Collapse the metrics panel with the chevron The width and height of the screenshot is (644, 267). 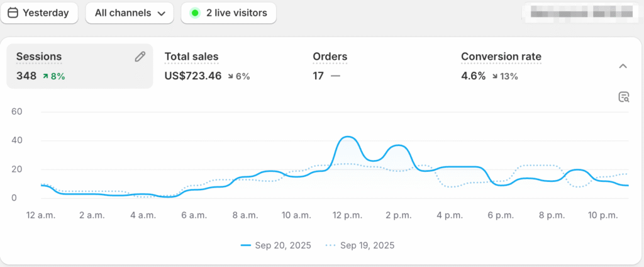623,66
